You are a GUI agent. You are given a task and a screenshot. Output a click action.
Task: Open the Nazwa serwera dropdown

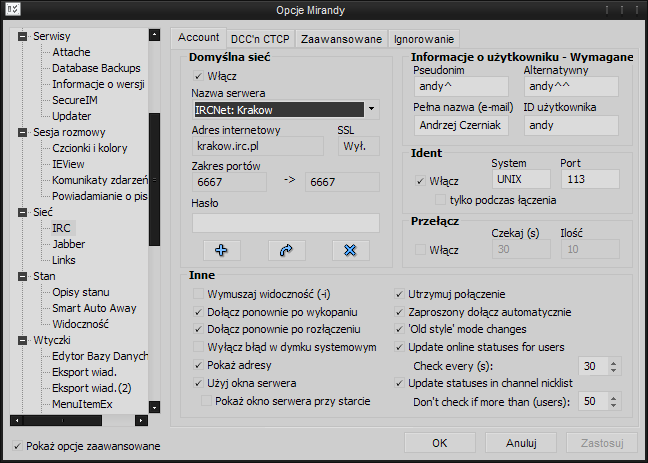pyautogui.click(x=371, y=109)
